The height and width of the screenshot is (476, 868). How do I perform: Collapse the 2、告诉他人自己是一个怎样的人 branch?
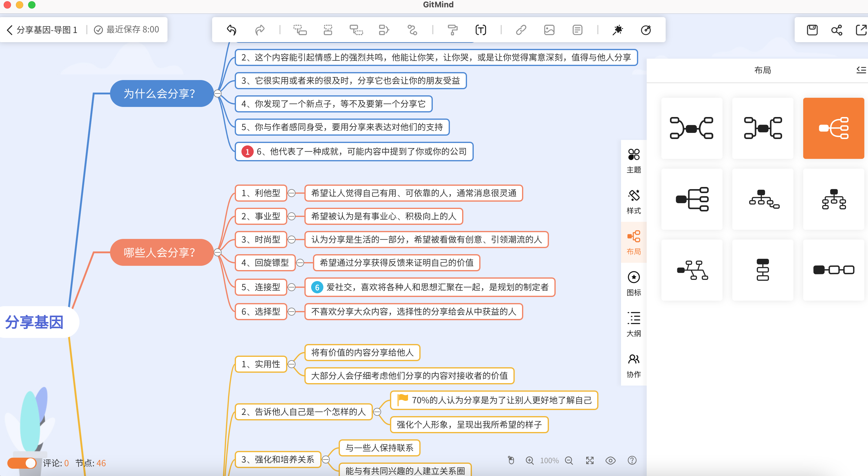tap(377, 412)
